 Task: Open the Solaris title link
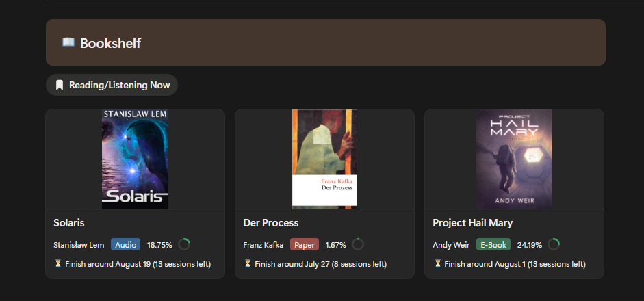69,223
